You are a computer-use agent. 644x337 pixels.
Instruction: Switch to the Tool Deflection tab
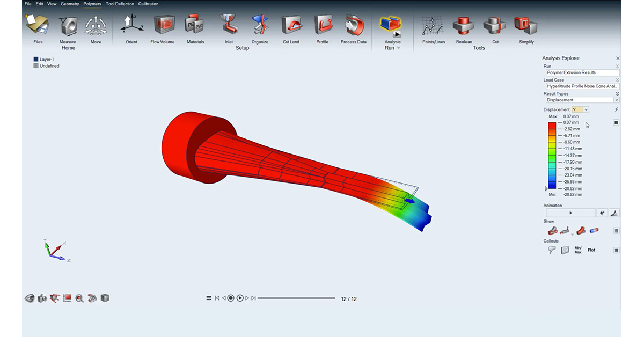(120, 4)
